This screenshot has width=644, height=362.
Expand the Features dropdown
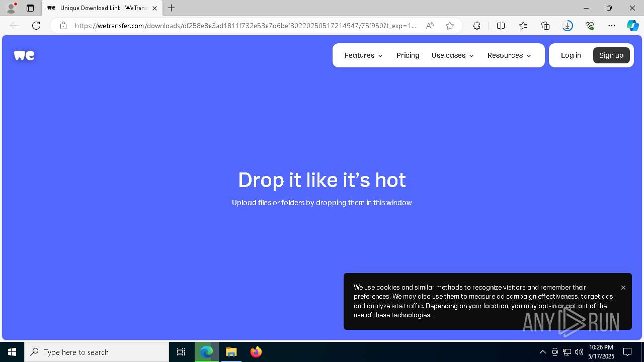click(364, 55)
